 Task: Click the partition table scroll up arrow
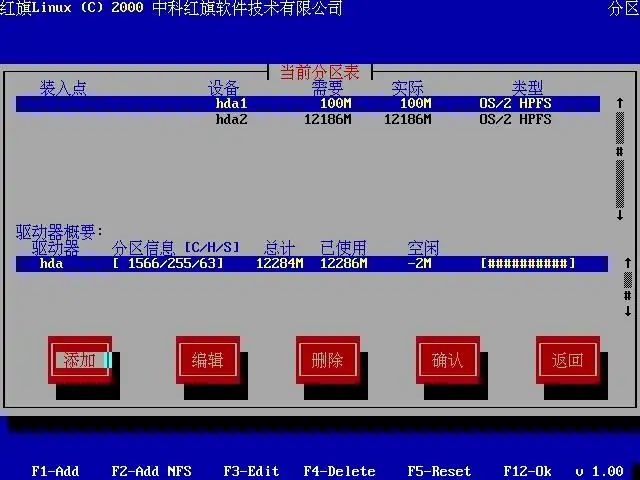point(620,103)
